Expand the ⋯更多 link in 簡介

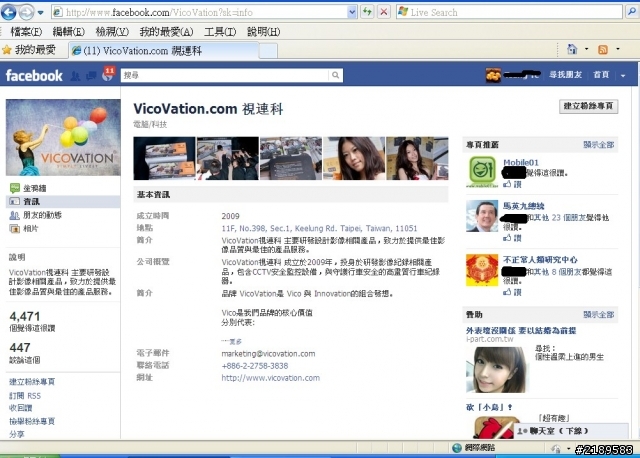[231, 341]
